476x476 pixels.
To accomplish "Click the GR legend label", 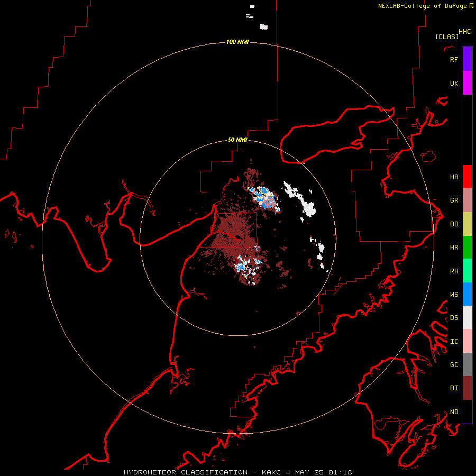I will coord(454,200).
